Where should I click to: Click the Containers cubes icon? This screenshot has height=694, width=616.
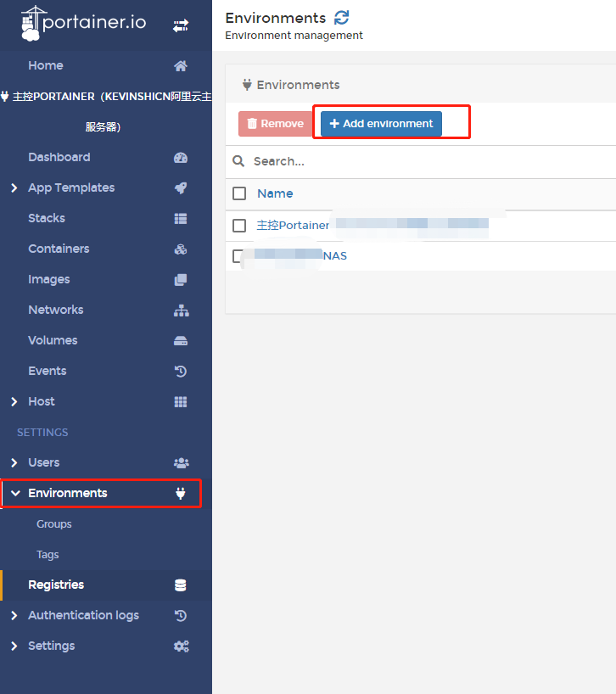click(181, 249)
